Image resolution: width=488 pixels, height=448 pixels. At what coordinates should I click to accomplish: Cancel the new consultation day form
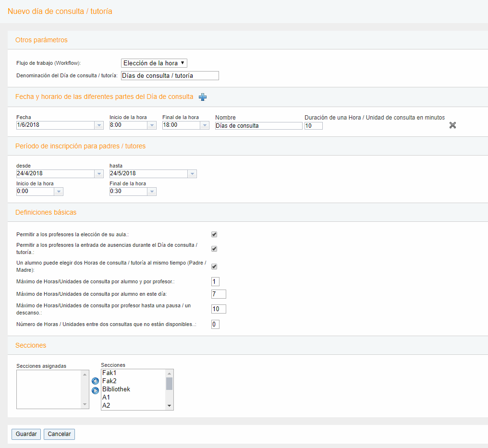point(59,434)
